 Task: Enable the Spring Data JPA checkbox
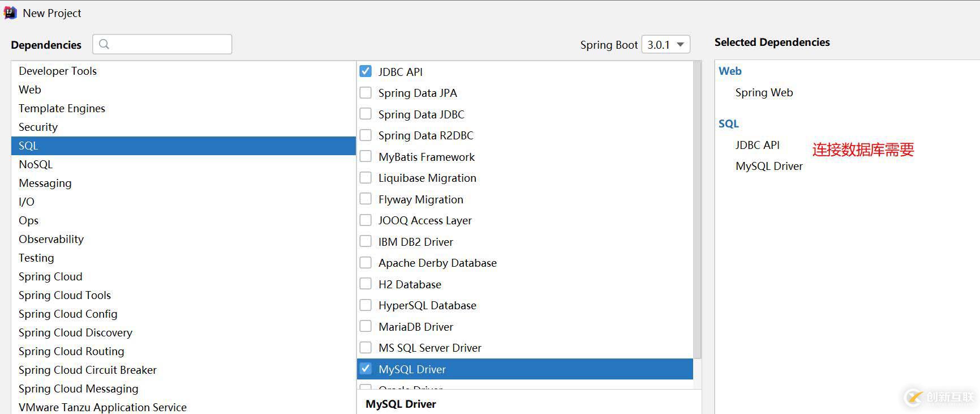366,93
